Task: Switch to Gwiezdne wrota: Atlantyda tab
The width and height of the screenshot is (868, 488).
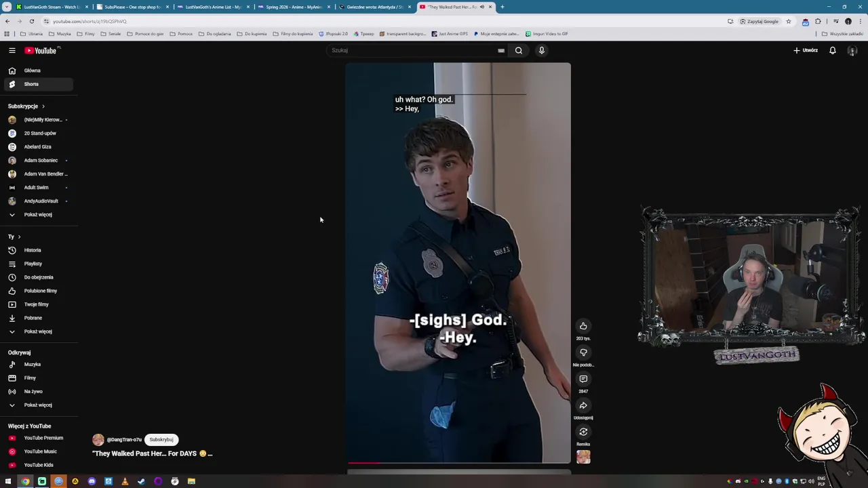Action: [x=374, y=7]
